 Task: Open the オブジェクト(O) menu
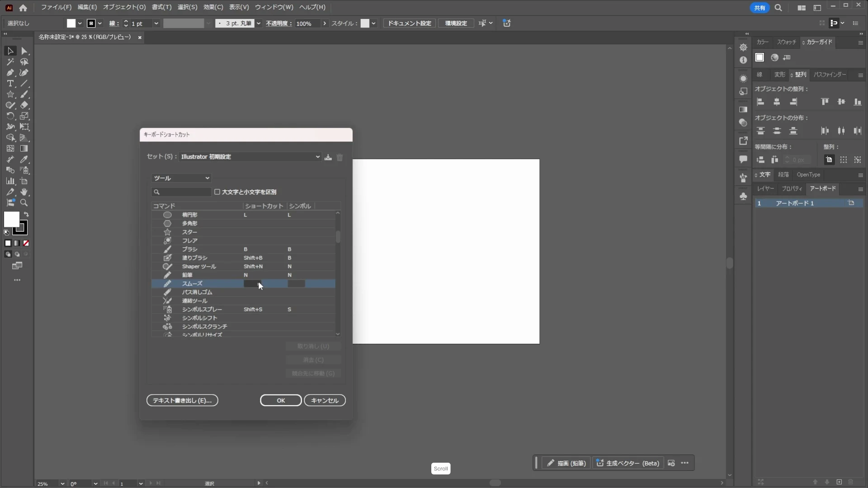124,7
